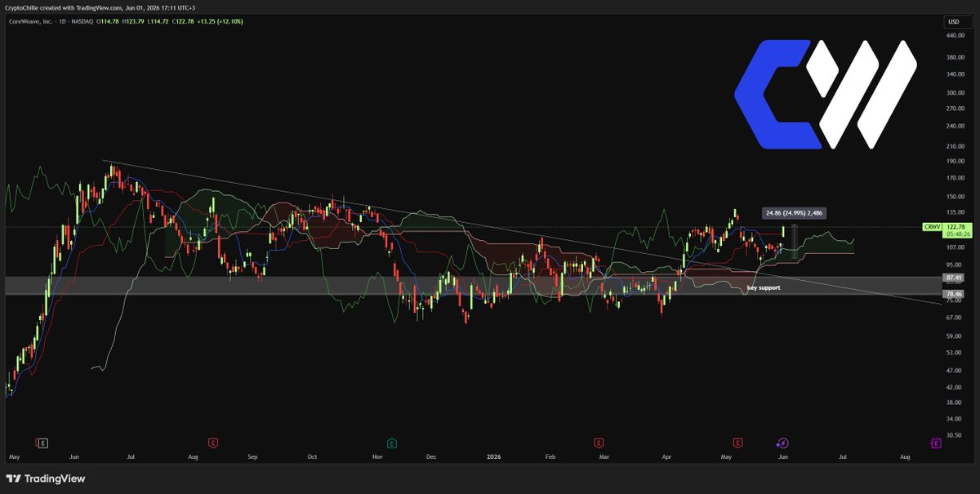Screen dimensions: 980x494
Task: Open the red earnings marker above Aug 2025
Action: click(x=212, y=443)
